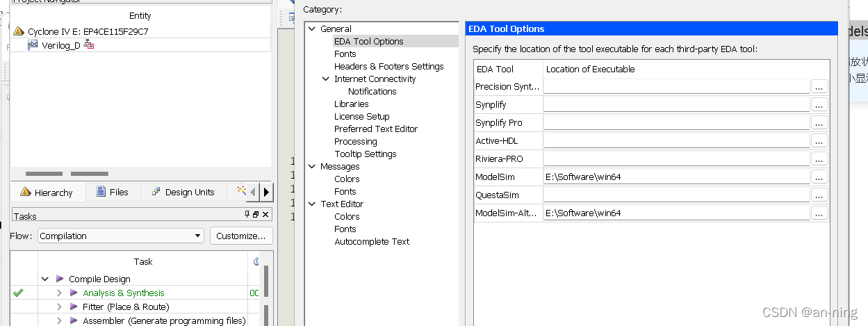Open the Flow dropdown set to Compilation

120,236
